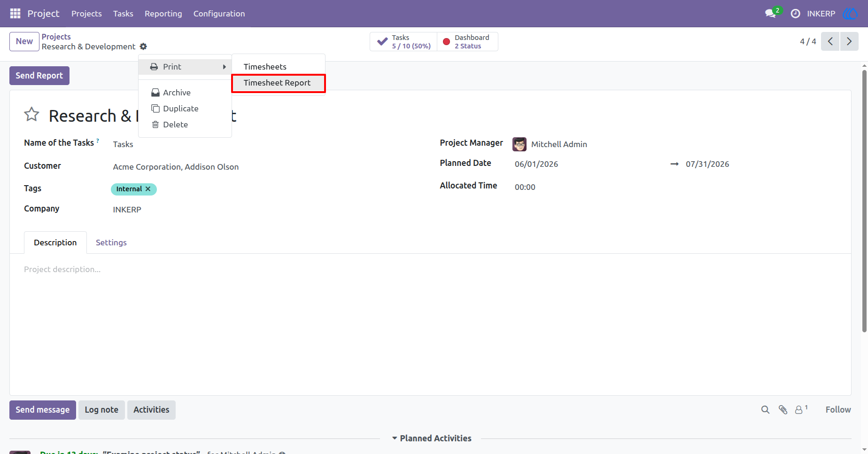Viewport: 868px width, 454px height.
Task: Collapse the Planned Activities section
Action: click(x=432, y=438)
